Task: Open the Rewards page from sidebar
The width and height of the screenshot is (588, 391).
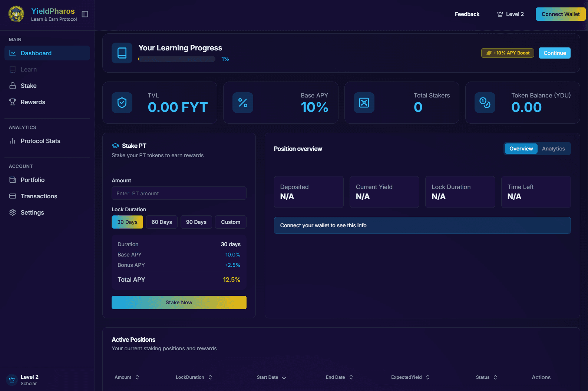Action: [x=47, y=102]
